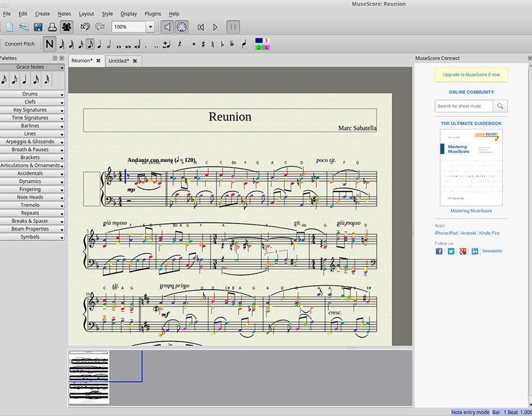Toggle the Concert Pitch button
Image resolution: width=532 pixels, height=416 pixels.
click(x=20, y=44)
